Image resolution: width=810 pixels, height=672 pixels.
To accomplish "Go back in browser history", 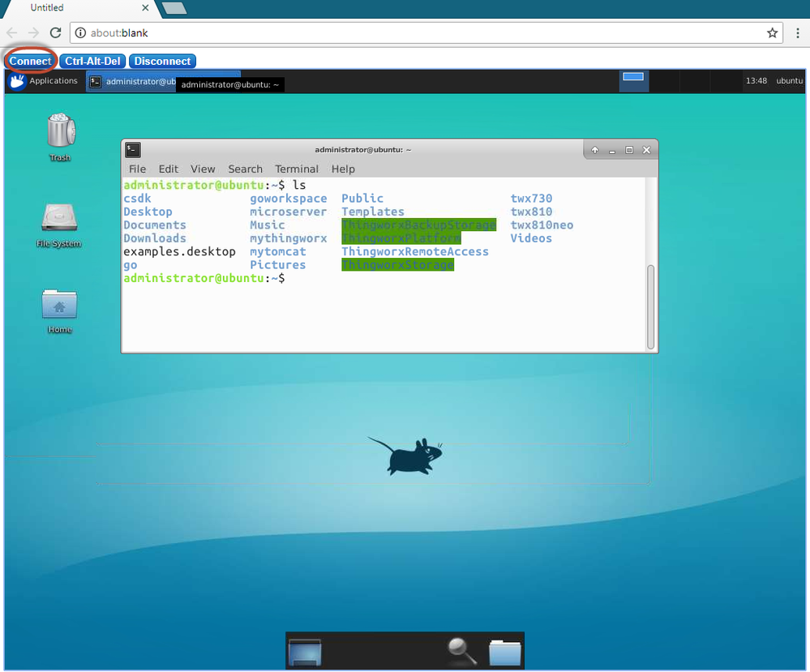I will 12,33.
